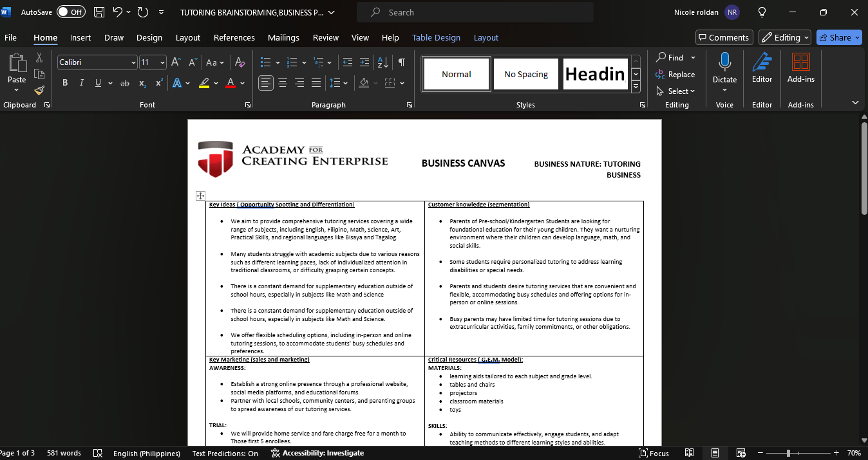Screen dimensions: 868x460
Task: Click the Replace button
Action: (x=675, y=75)
